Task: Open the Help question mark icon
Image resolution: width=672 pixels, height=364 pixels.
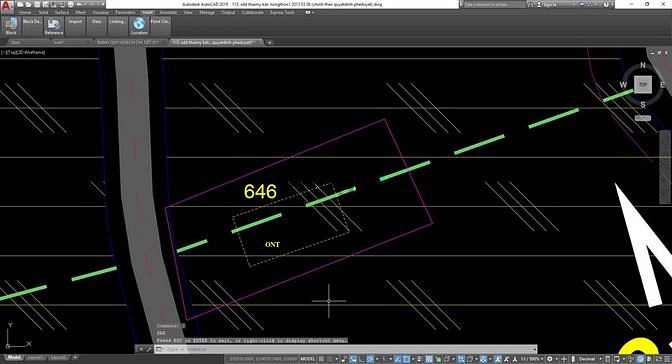Action: (606, 4)
